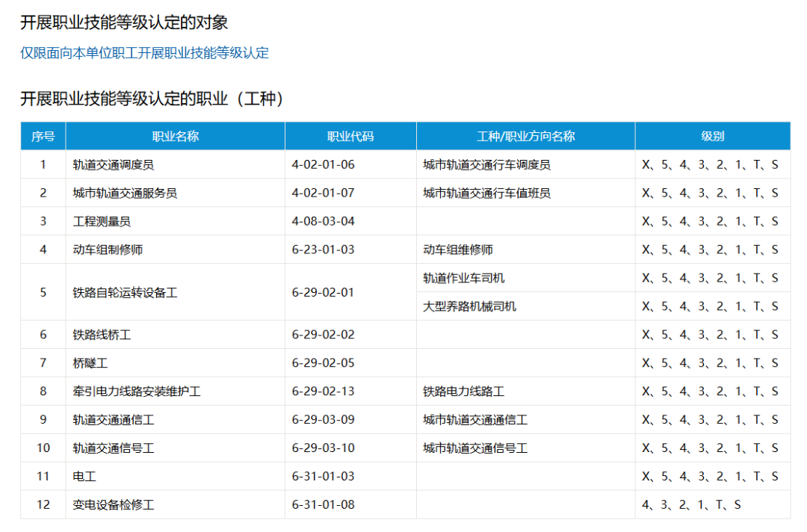Click the code 6-29-02-01
Viewport: 807px width, 532px height.
click(324, 292)
